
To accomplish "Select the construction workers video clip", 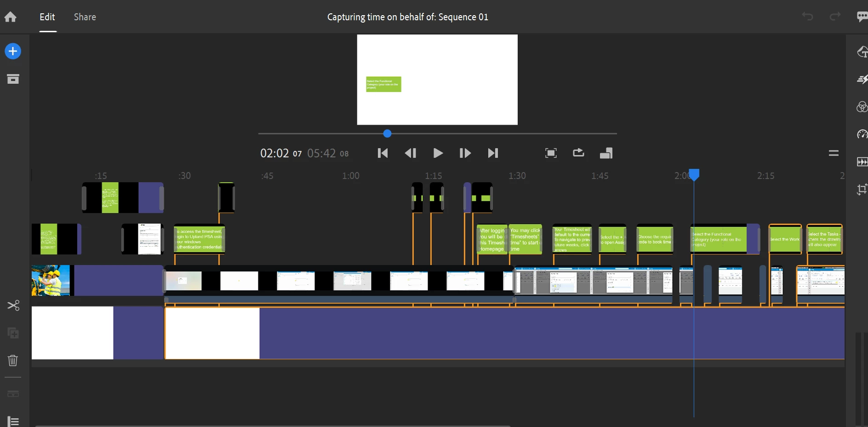I will tap(97, 280).
